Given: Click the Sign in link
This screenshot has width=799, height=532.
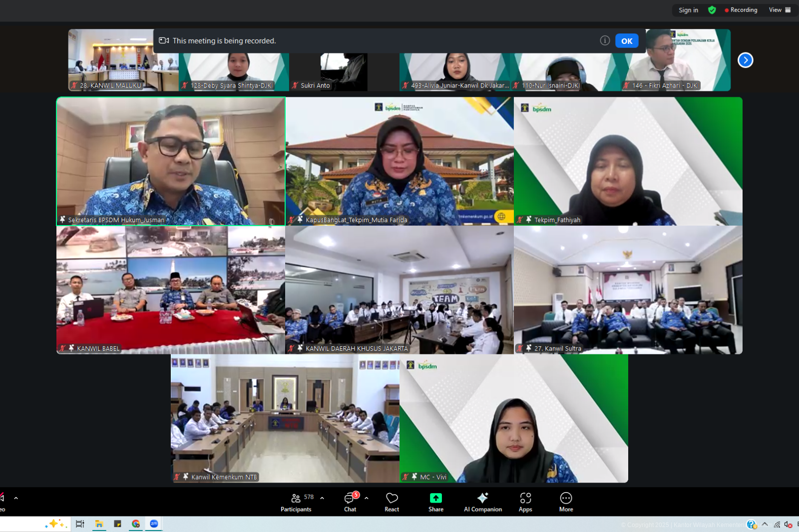Looking at the screenshot, I should pos(688,10).
